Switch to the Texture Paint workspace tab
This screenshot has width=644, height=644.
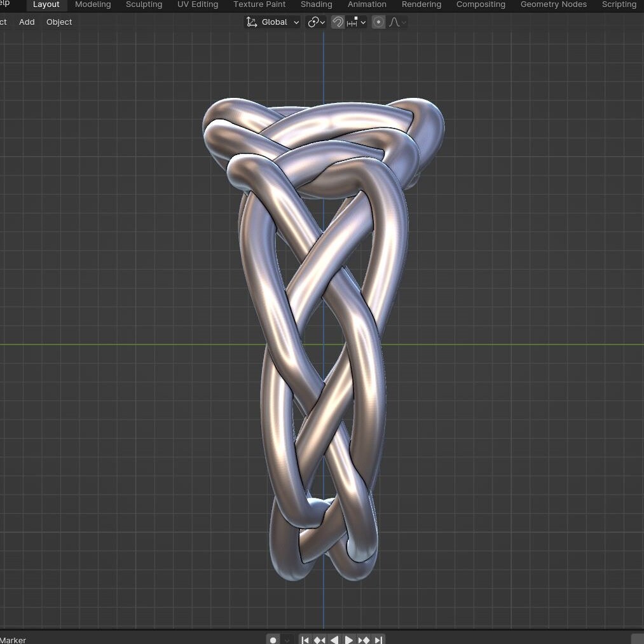[259, 4]
